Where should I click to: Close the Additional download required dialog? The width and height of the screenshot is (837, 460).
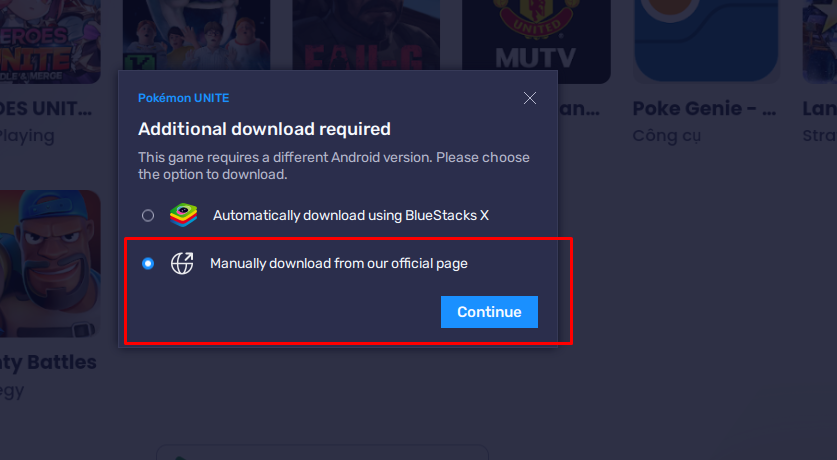pyautogui.click(x=530, y=98)
